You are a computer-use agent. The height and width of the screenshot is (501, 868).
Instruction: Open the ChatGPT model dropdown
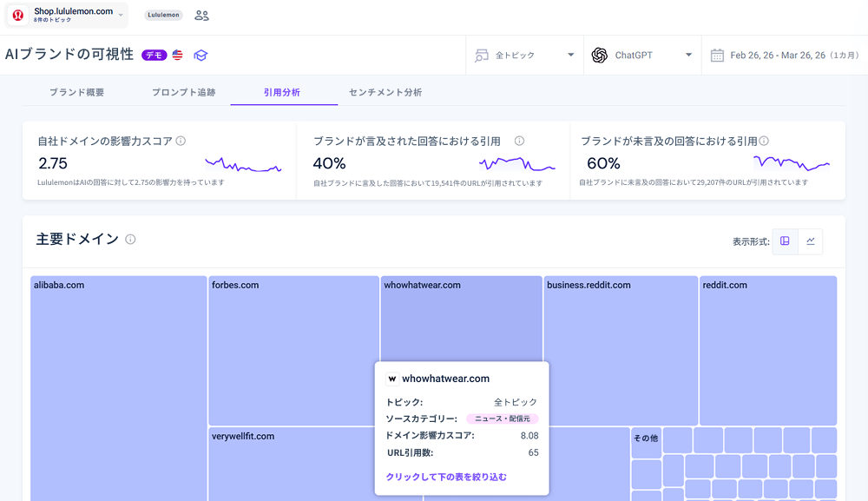(x=642, y=56)
